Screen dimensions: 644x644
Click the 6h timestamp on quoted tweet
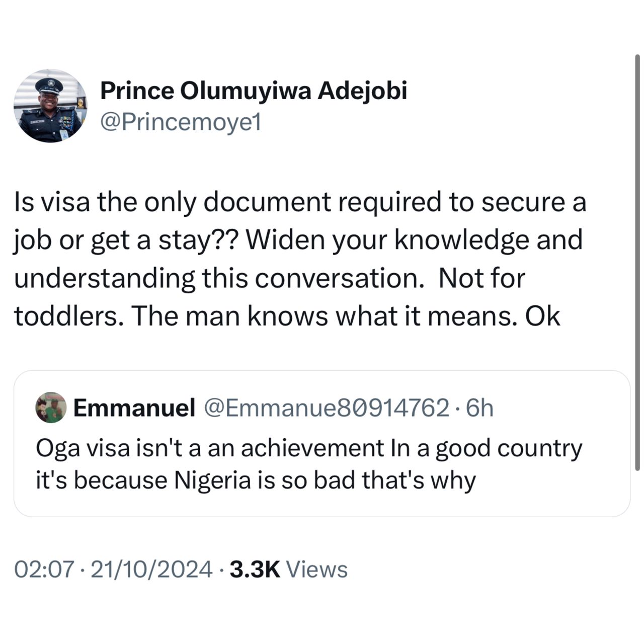pos(480,408)
